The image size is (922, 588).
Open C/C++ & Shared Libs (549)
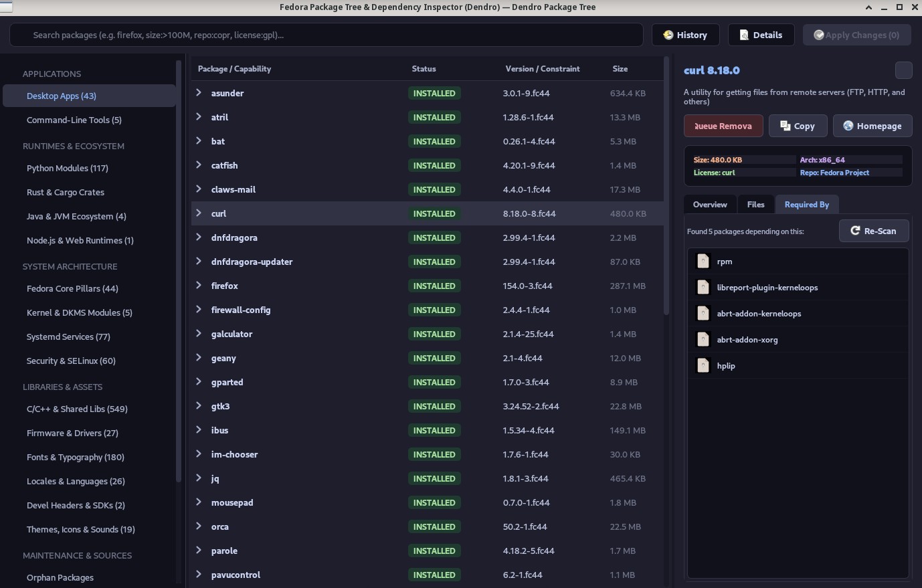pos(89,409)
